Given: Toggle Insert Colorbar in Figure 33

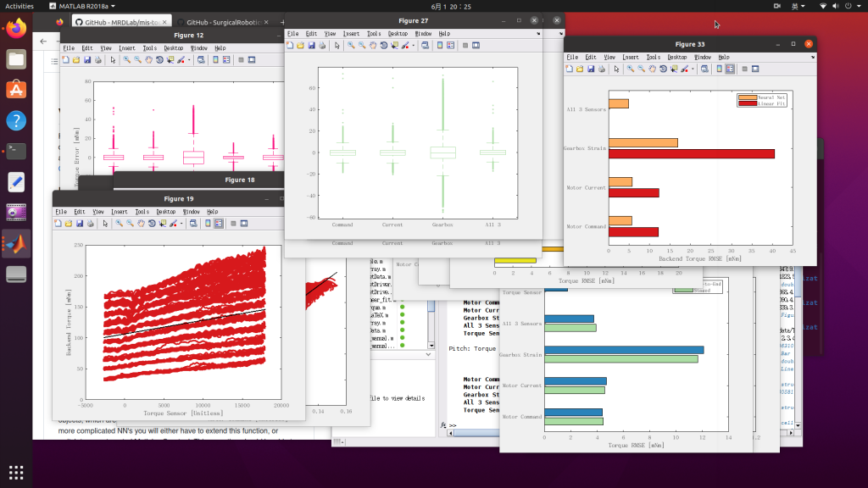Looking at the screenshot, I should (x=720, y=69).
